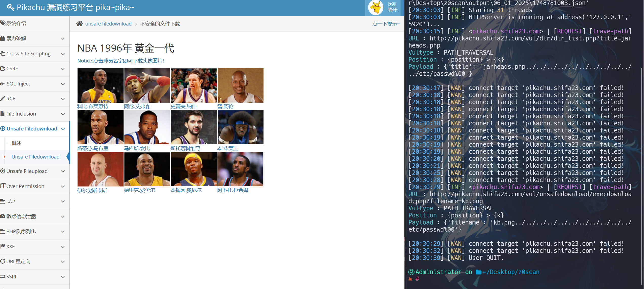Click the lock icon beside 暴力破解
This screenshot has width=644, height=289.
3,38
